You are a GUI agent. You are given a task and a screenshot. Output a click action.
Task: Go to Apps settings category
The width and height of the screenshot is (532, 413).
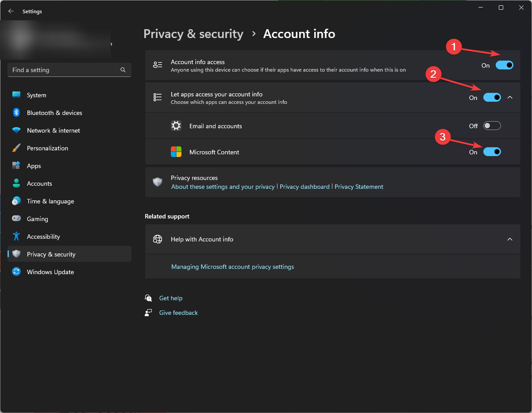[34, 166]
